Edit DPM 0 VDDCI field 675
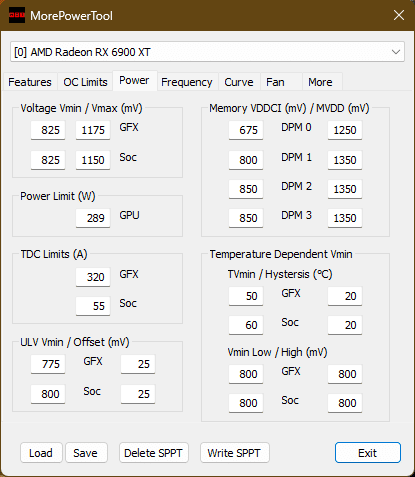 coord(246,130)
